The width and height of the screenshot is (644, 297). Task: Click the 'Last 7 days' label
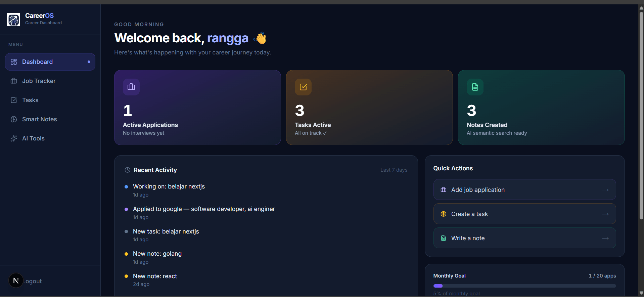(x=394, y=170)
